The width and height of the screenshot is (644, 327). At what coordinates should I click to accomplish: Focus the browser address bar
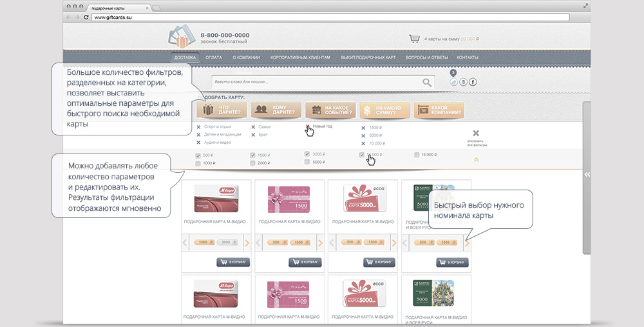[x=330, y=17]
